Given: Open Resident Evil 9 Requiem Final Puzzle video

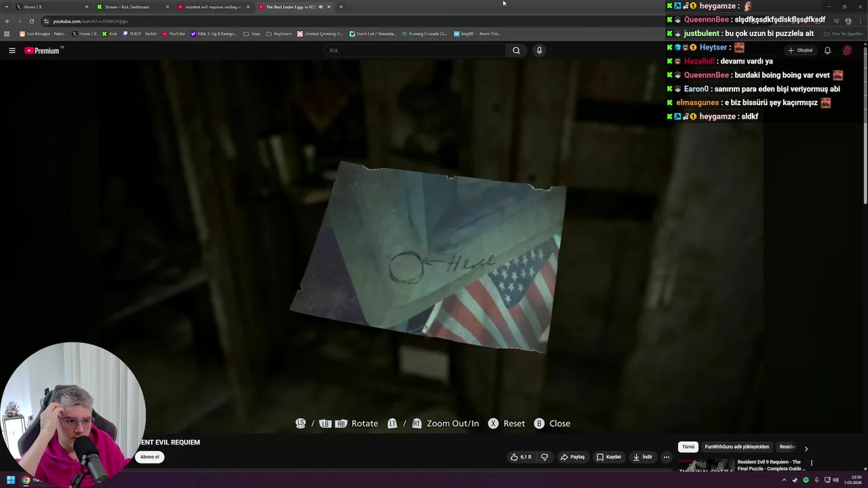Looking at the screenshot, I should coord(771,465).
